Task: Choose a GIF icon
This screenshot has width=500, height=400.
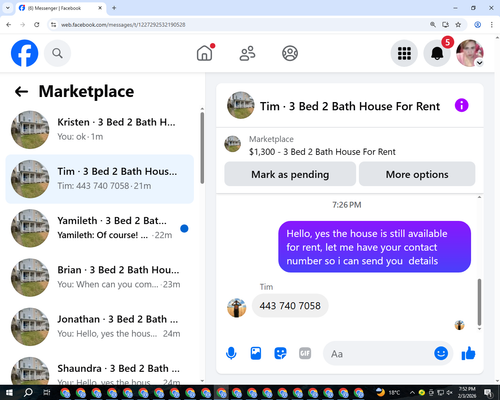Action: 305,353
